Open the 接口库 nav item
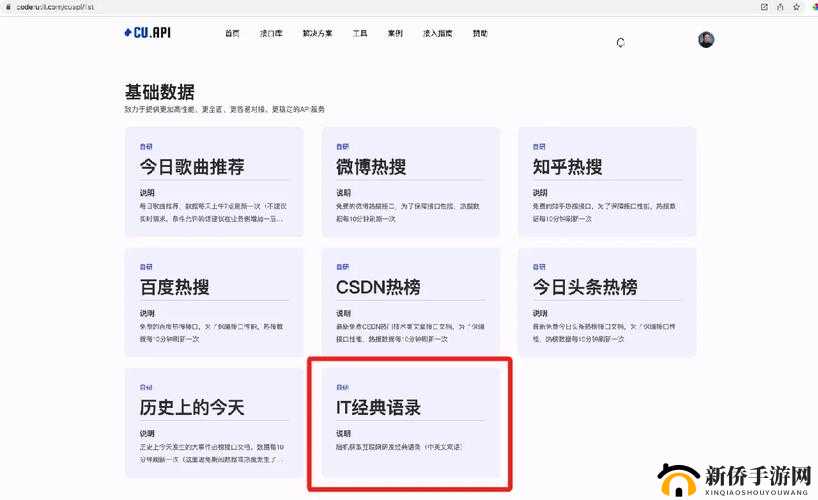818x500 pixels. [x=271, y=33]
